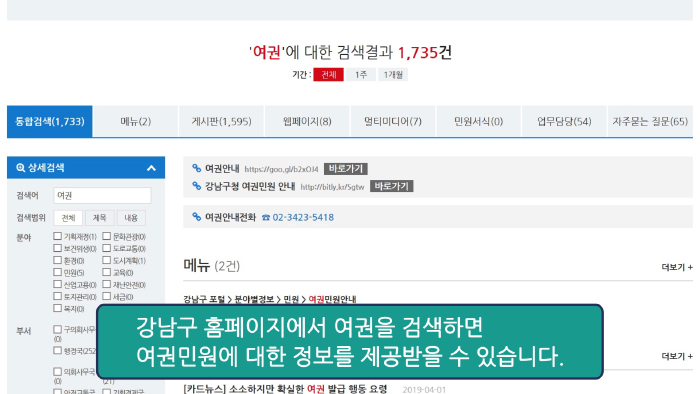Check the 도시계획(1) checkbox

[x=107, y=260]
